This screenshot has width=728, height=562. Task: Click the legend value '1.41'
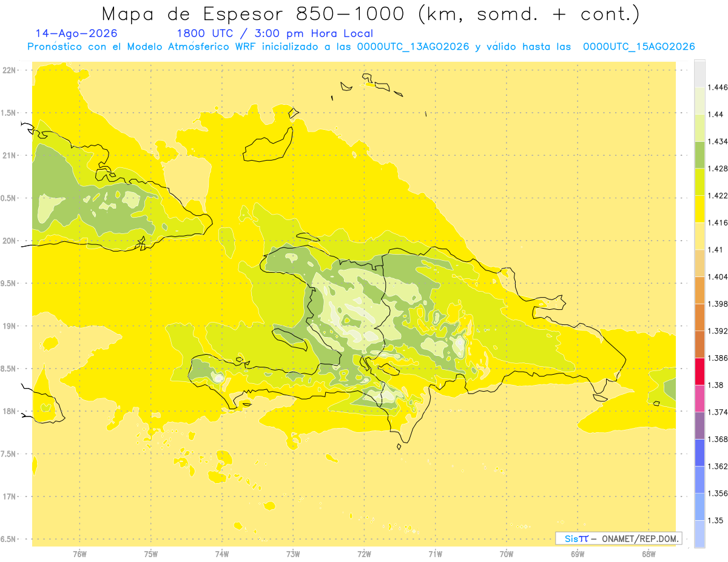(715, 250)
